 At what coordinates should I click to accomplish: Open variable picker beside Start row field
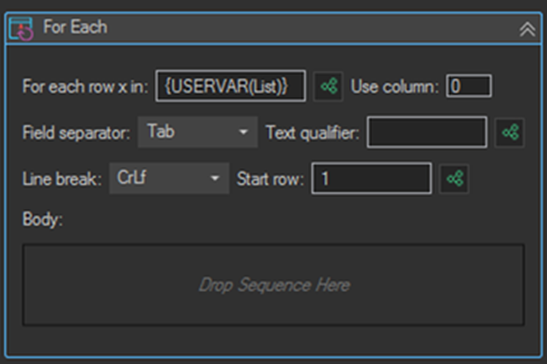coord(454,179)
